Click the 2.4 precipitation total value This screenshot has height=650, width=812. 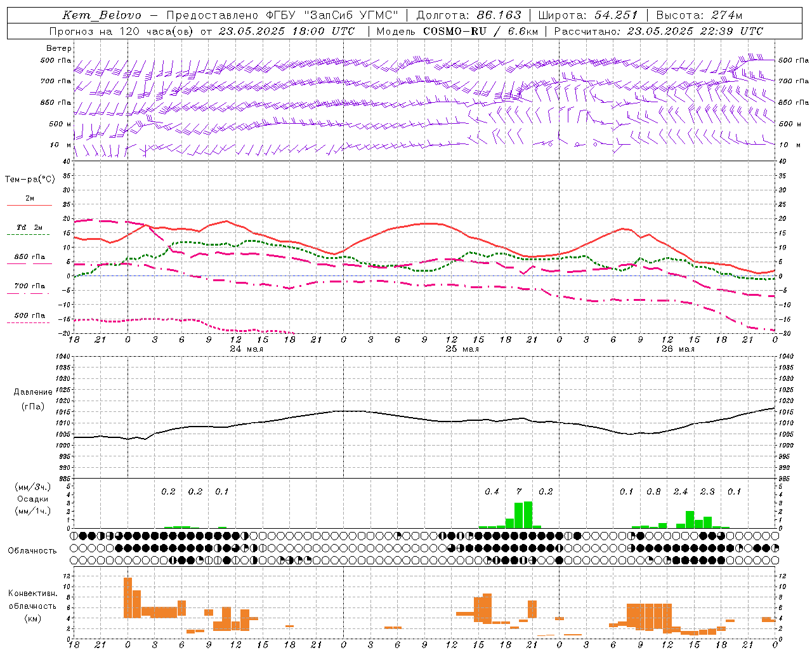coord(681,492)
